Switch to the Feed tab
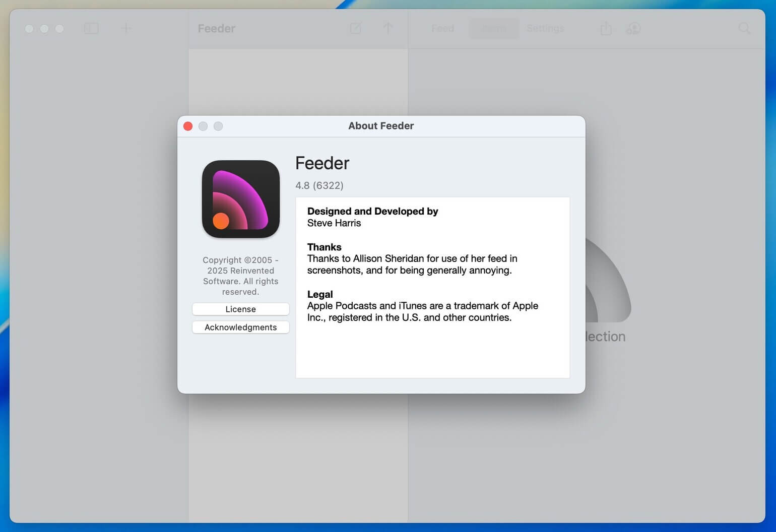This screenshot has height=532, width=776. (443, 29)
